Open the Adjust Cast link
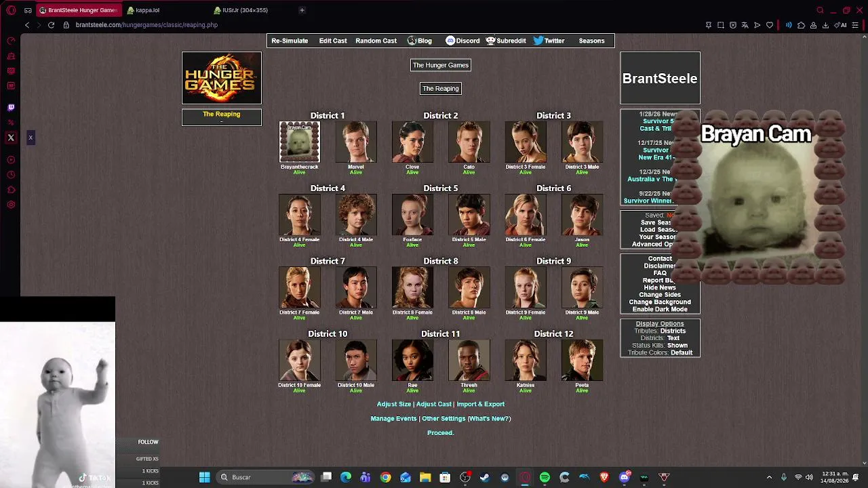This screenshot has width=868, height=488. pos(433,404)
